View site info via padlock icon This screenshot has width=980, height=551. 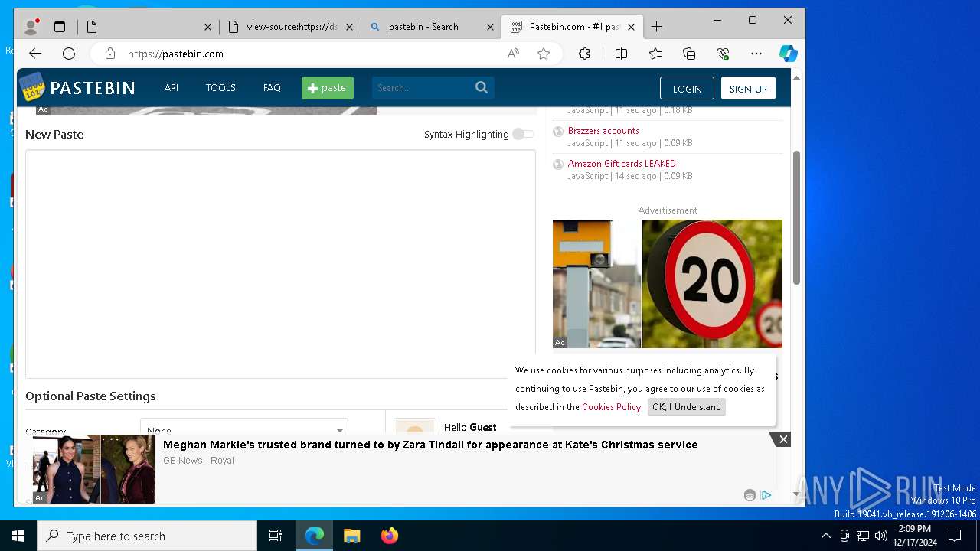tap(110, 54)
